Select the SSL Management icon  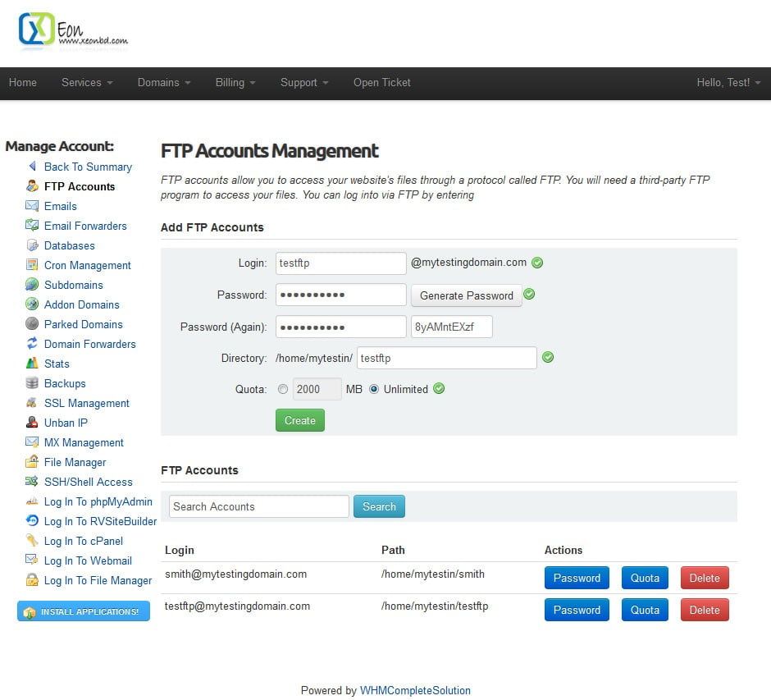[30, 403]
